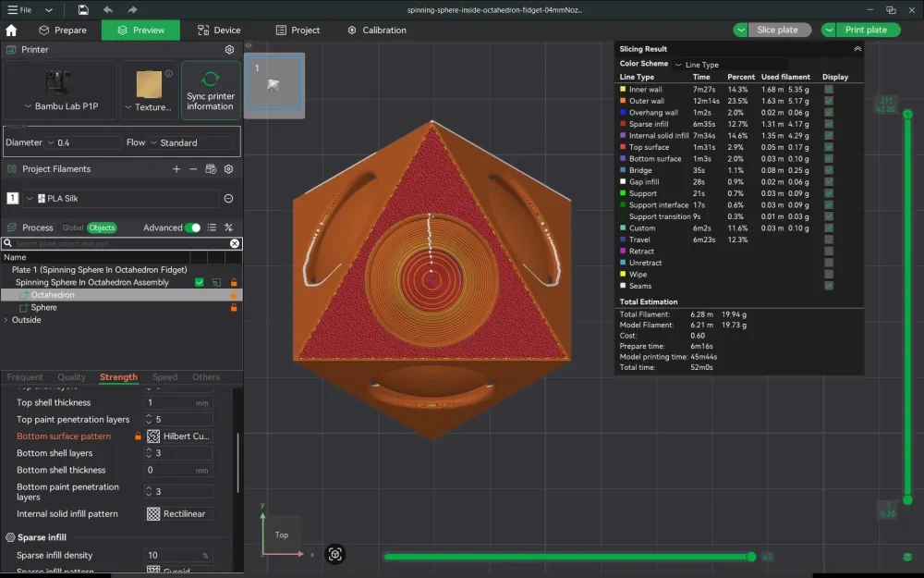Click the Print plate button
Screen dimensions: 924x578
[863, 30]
